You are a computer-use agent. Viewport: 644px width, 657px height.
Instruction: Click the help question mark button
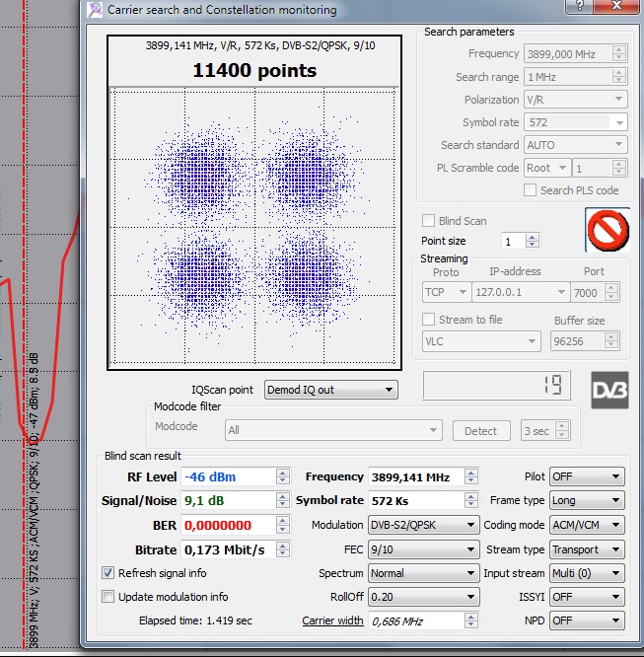point(580,6)
